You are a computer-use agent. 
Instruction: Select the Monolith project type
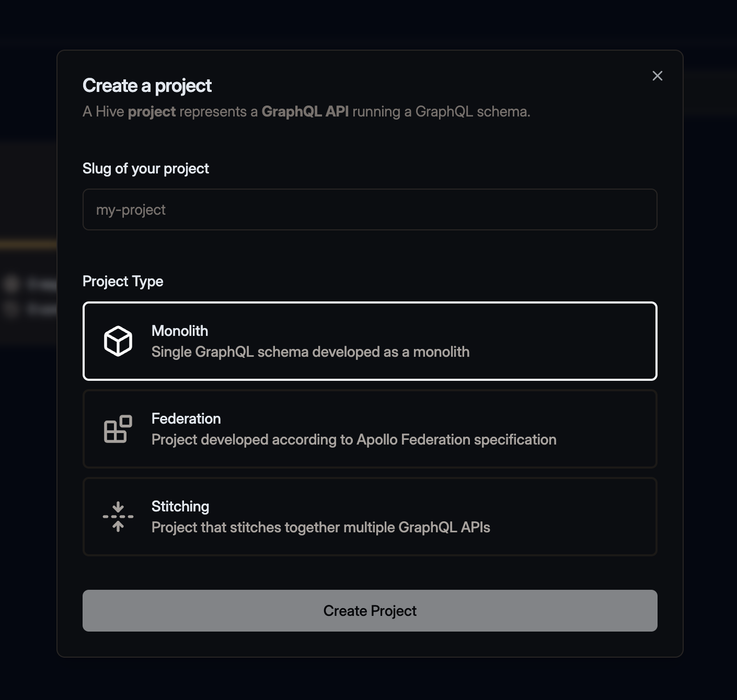370,341
